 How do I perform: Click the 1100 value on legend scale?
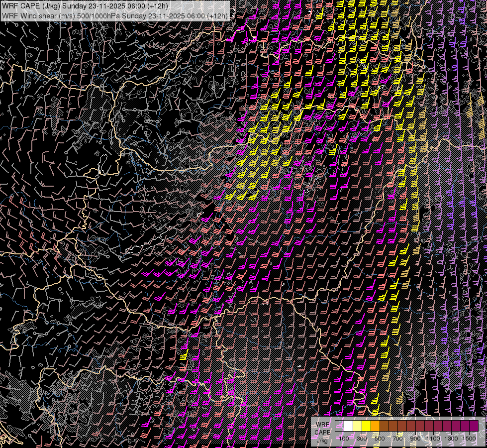[433, 439]
